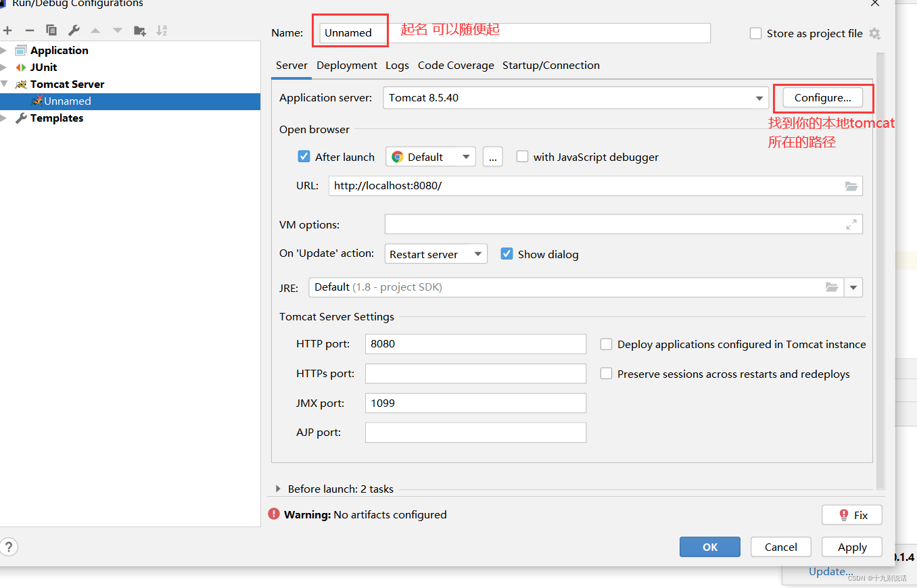Expand the VM options field with arrows icon
Viewport: 917px width, 588px height.
click(x=851, y=224)
